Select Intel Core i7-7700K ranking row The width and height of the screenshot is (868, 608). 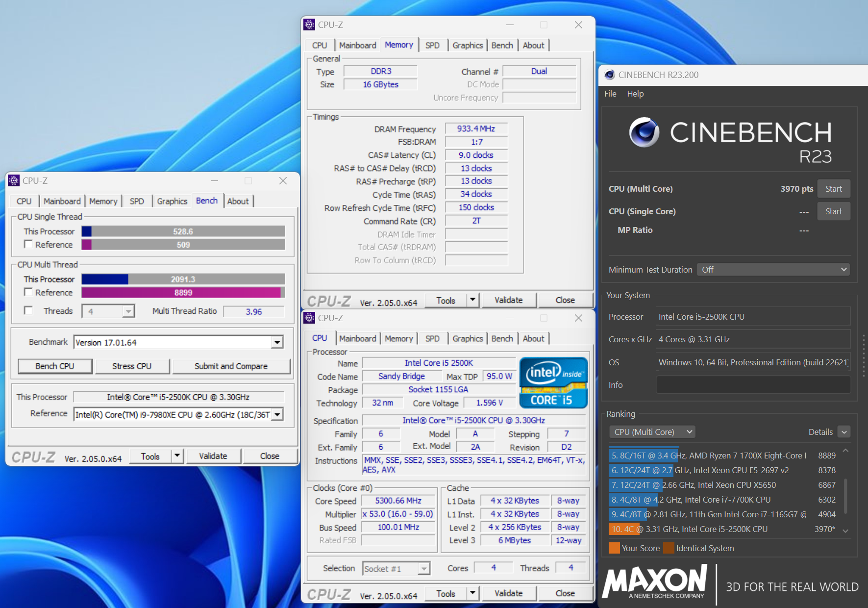coord(723,500)
